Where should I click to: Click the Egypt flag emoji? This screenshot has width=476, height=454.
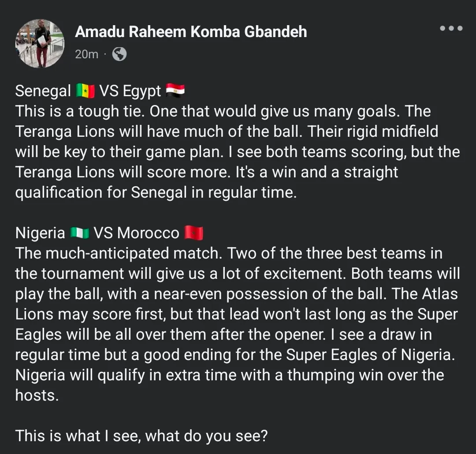[x=175, y=91]
